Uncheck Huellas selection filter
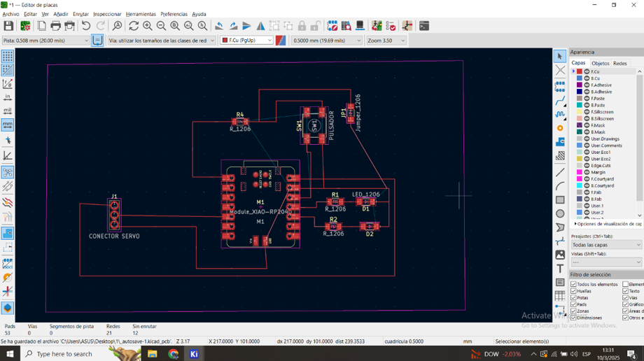This screenshot has height=361, width=644. (x=573, y=291)
